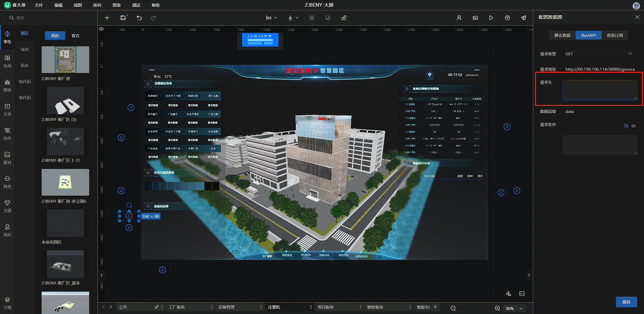Preview the screen with the play icon

click(x=491, y=18)
